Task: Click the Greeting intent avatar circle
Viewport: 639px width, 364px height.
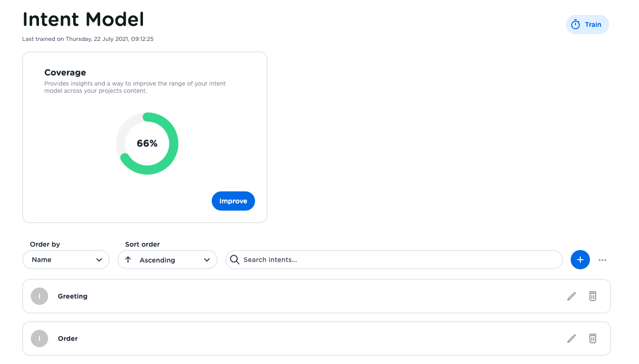Action: (39, 296)
